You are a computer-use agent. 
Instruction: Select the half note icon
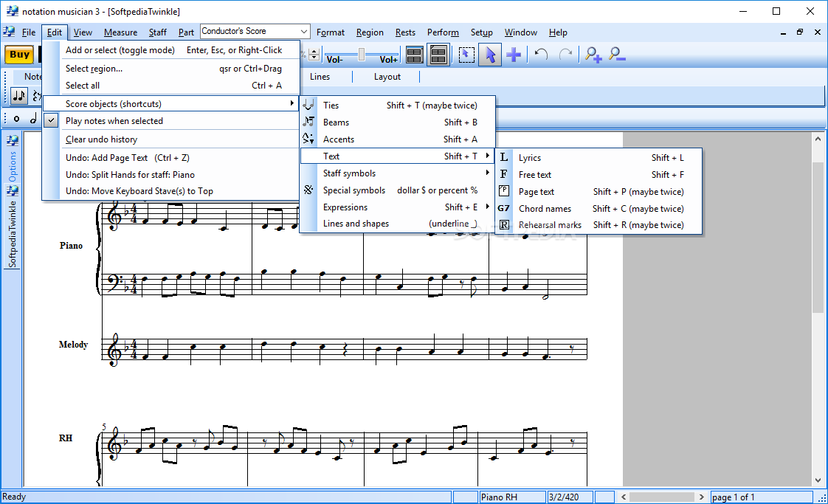pos(33,119)
